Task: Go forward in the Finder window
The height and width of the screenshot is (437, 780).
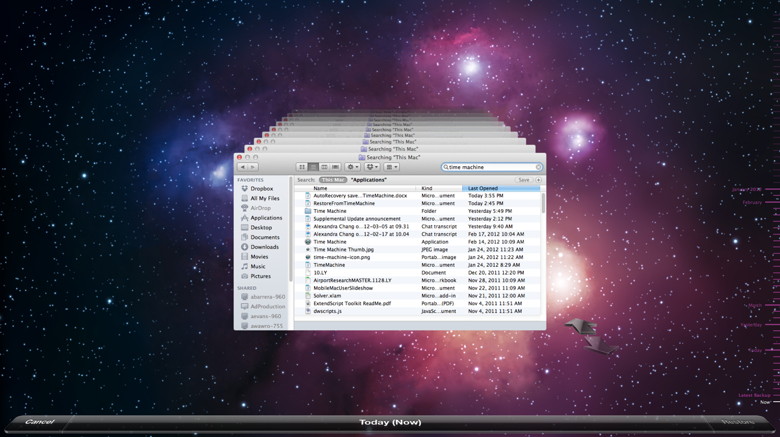Action: [x=253, y=167]
